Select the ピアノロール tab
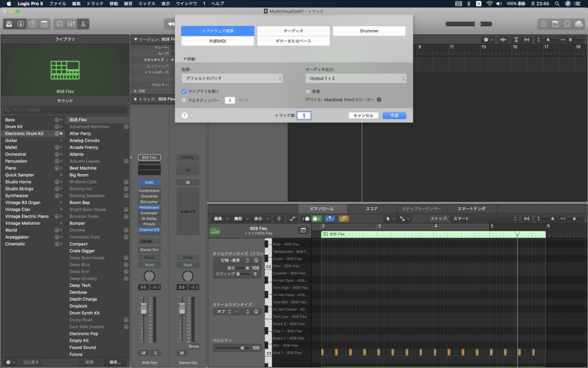This screenshot has width=588, height=368. (x=322, y=209)
